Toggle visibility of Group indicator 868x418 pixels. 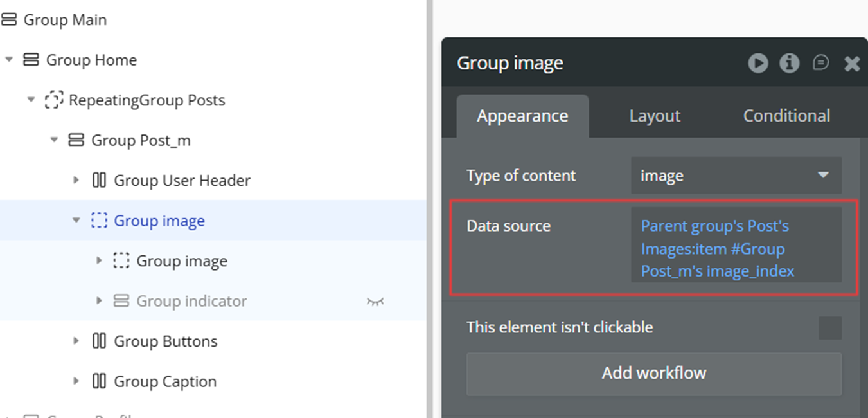coord(375,301)
